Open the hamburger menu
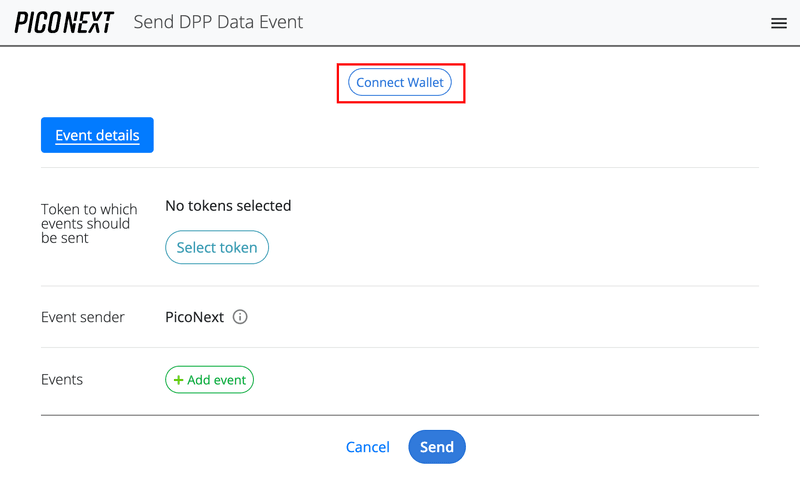The image size is (800, 499). 779,23
